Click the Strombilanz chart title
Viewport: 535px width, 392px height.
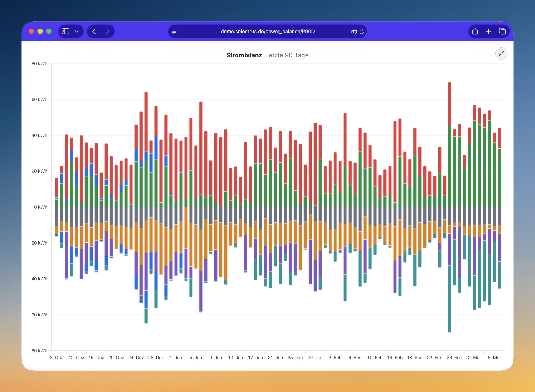point(244,55)
